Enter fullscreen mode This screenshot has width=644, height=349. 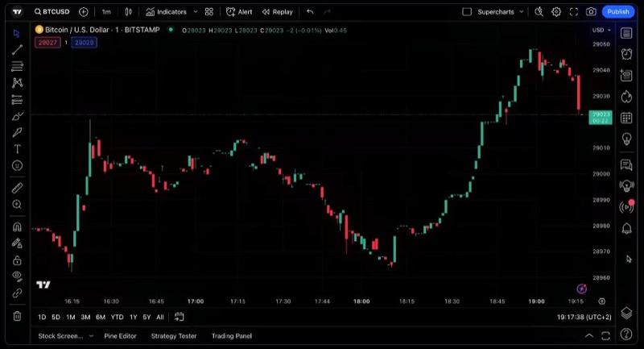point(574,12)
